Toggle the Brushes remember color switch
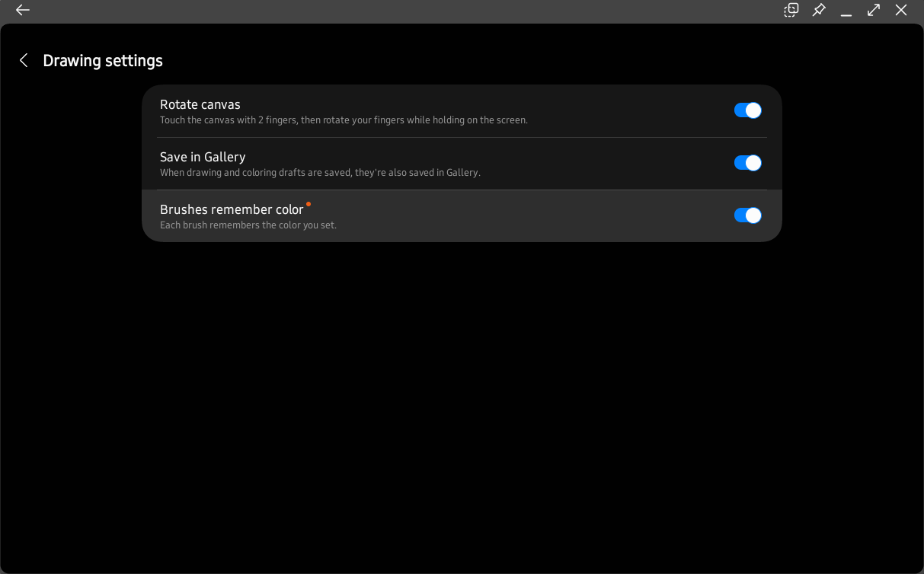This screenshot has height=574, width=924. (x=747, y=215)
